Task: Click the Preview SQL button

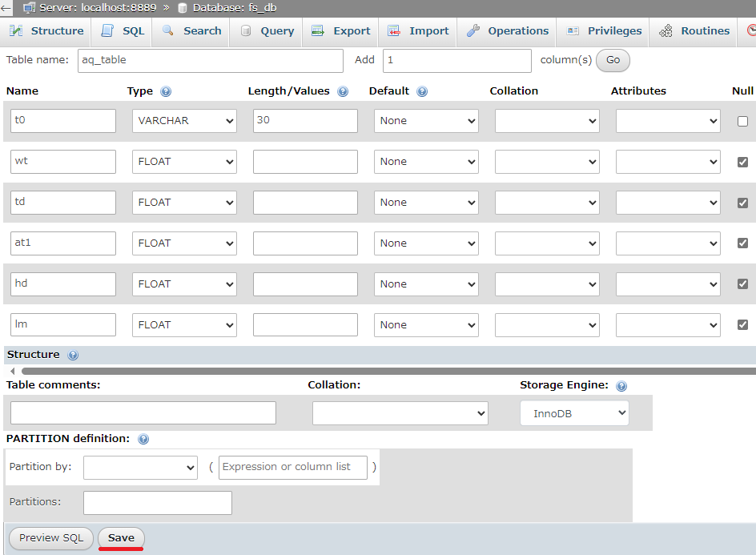Action: [x=51, y=538]
